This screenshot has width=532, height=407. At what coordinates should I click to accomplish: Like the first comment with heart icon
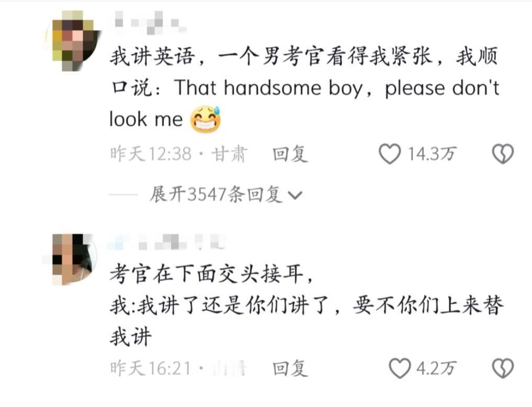tap(390, 154)
